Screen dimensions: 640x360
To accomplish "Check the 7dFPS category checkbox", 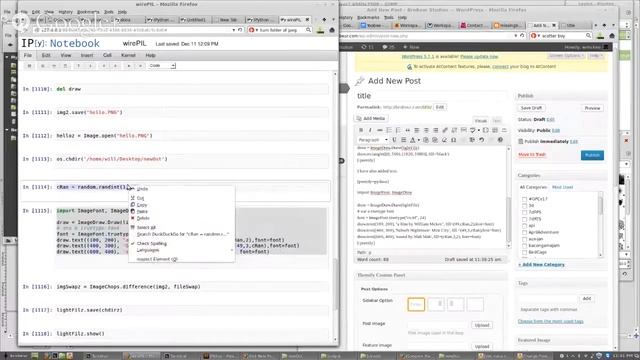I will click(x=524, y=212).
